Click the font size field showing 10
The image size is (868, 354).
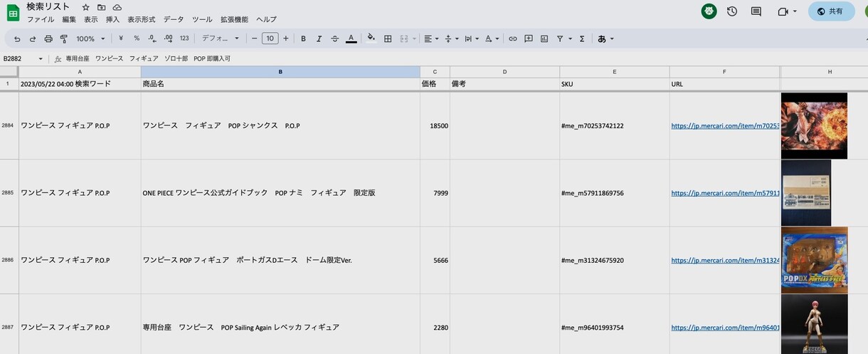[270, 38]
